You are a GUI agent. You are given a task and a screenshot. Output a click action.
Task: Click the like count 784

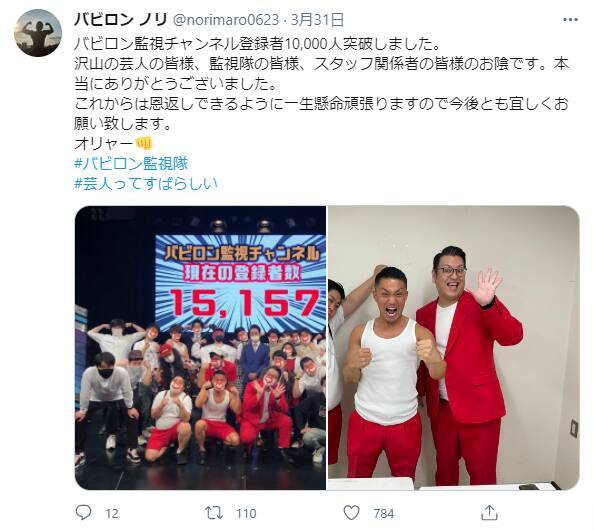point(384,514)
